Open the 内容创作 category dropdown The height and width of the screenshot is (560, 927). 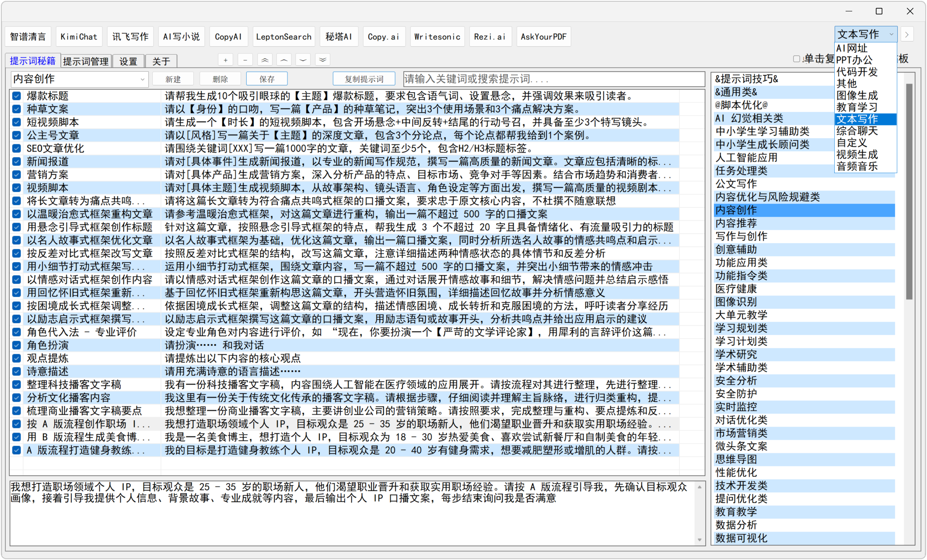(80, 79)
